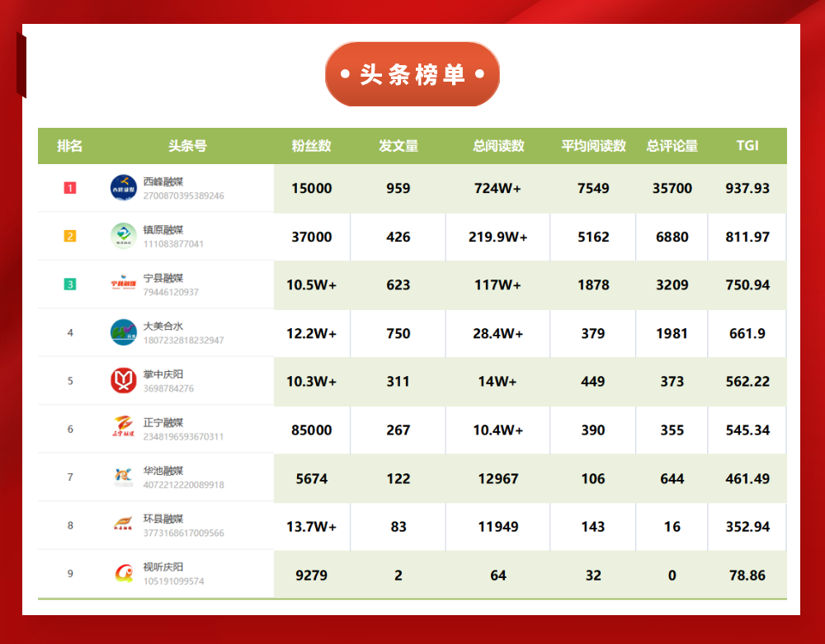825x644 pixels.
Task: Click the 总阅读数 column header
Action: pyautogui.click(x=498, y=146)
